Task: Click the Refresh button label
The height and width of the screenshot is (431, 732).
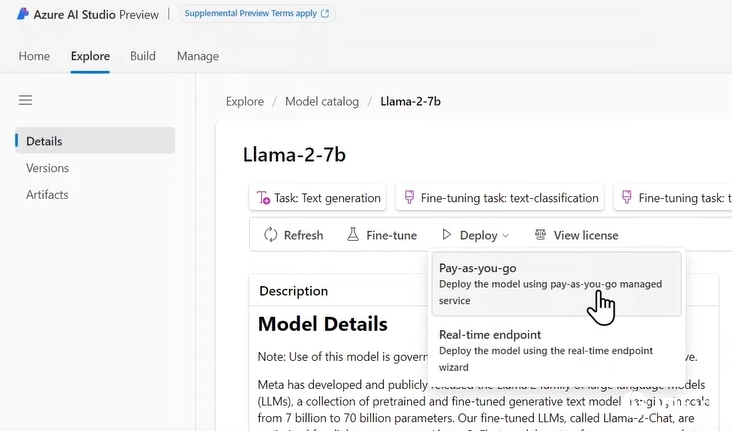Action: [303, 235]
